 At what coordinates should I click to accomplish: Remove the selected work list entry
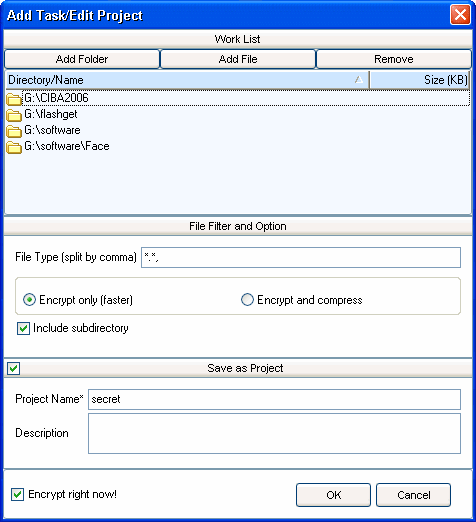tap(394, 59)
